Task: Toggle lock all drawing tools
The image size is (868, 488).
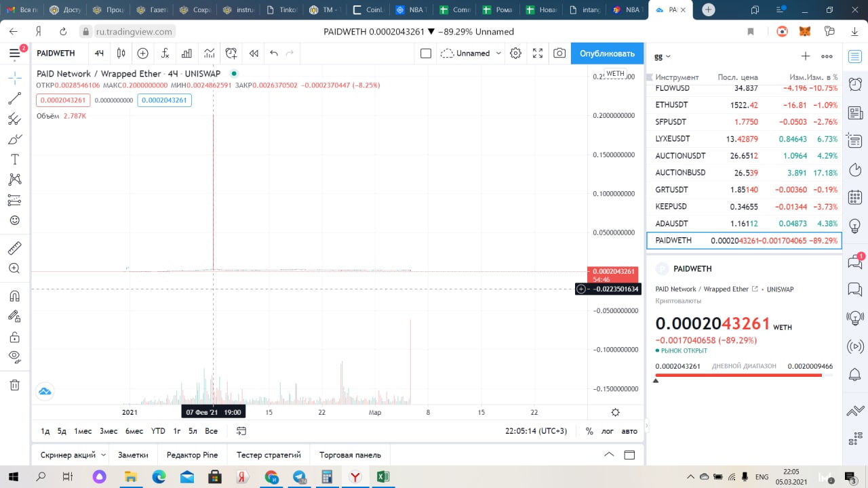Action: (14, 337)
